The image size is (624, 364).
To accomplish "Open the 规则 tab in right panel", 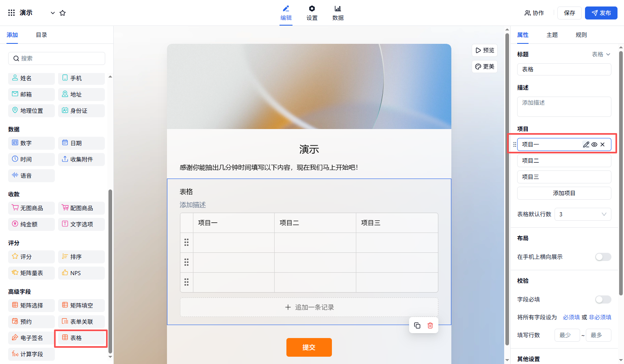I will pyautogui.click(x=581, y=35).
